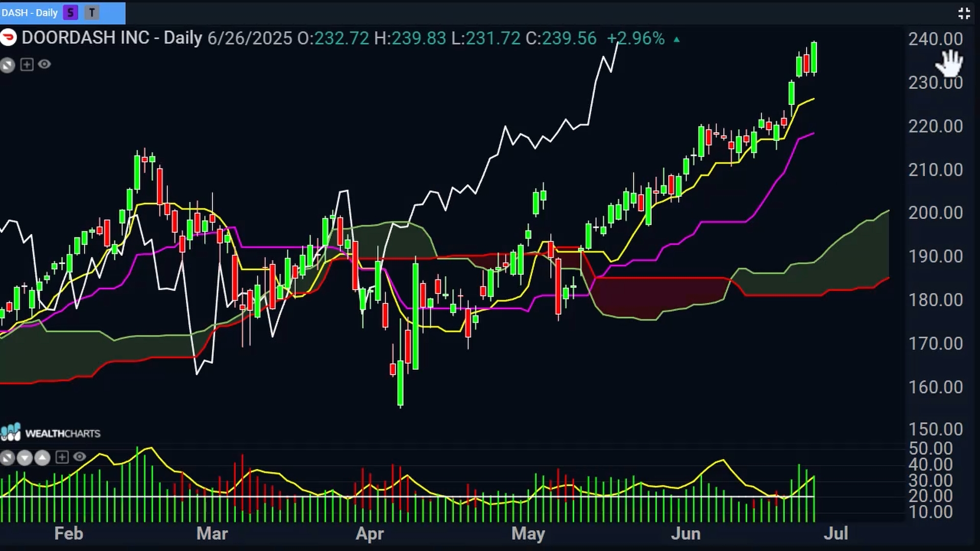
Task: Click the 50.00 indicator axis label
Action: [930, 448]
